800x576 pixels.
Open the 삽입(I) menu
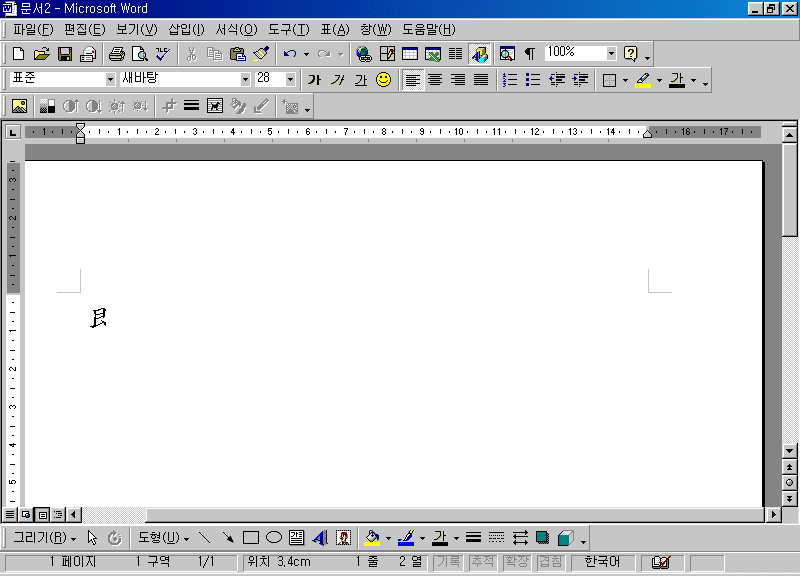click(x=186, y=30)
